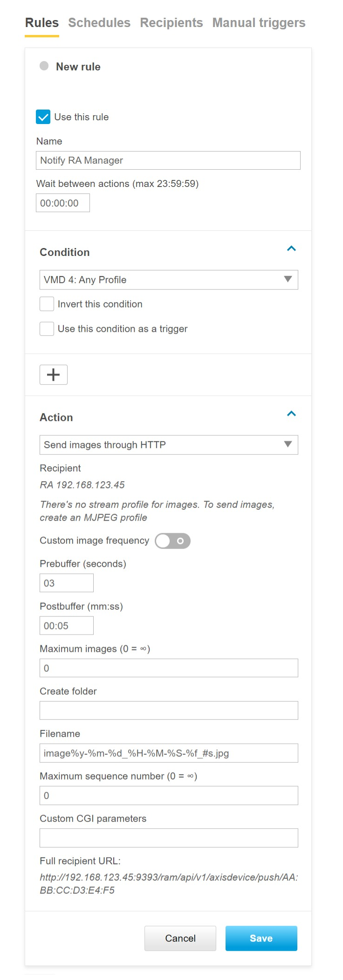Collapse the Condition section chevron
This screenshot has width=343, height=980.
click(291, 249)
